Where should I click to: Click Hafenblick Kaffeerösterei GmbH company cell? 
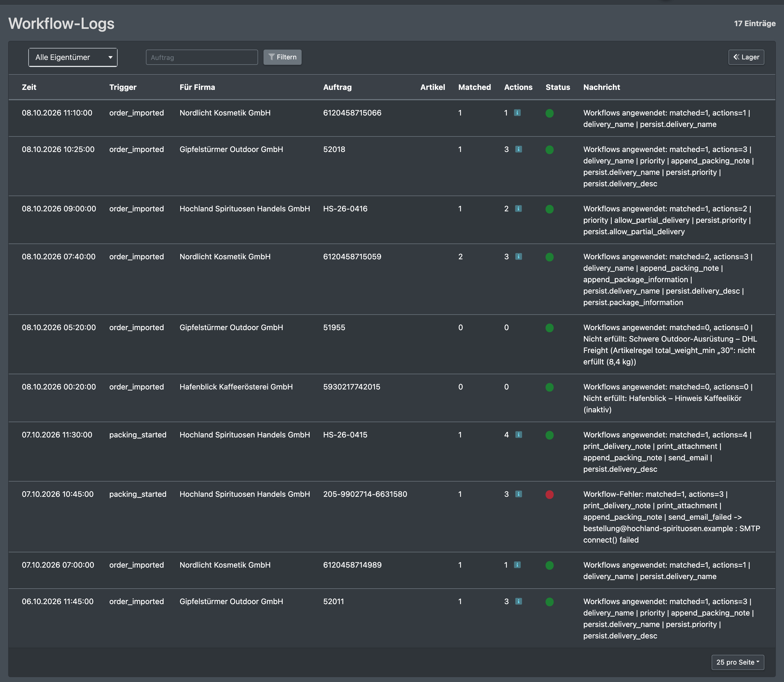point(236,387)
